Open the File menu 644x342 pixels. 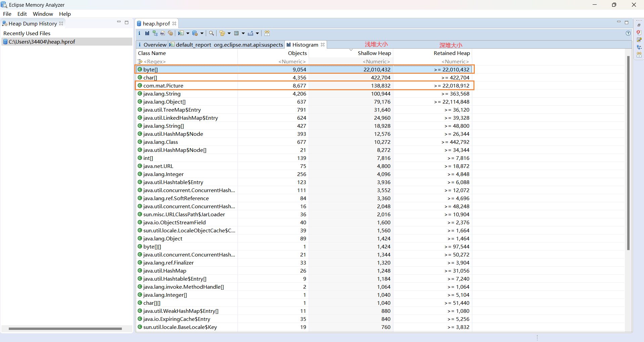click(7, 14)
